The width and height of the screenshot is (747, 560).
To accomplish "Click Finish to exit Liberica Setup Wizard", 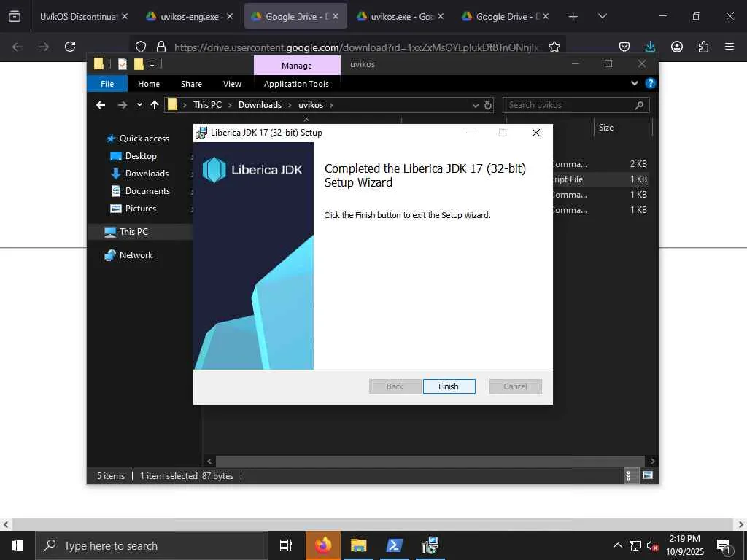I will [x=449, y=386].
